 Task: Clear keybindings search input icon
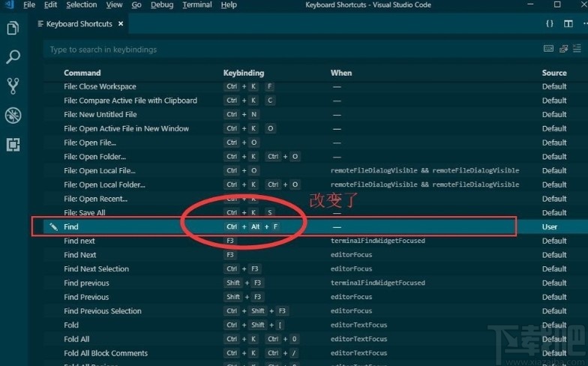click(577, 49)
